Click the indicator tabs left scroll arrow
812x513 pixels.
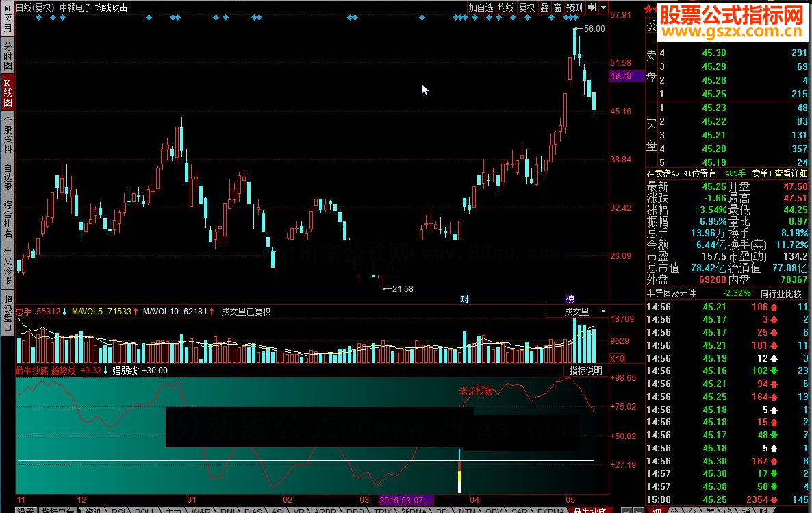tap(626, 510)
